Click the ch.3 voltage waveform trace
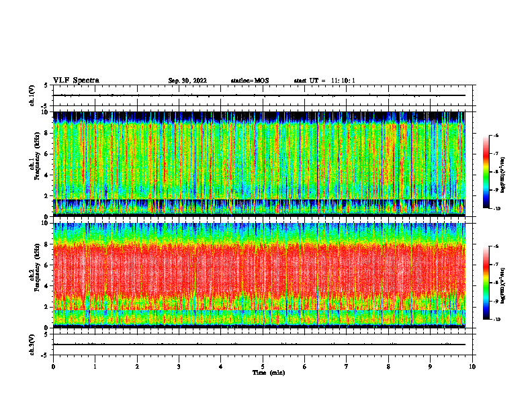Viewport: 532px width, 411px height. click(x=259, y=345)
